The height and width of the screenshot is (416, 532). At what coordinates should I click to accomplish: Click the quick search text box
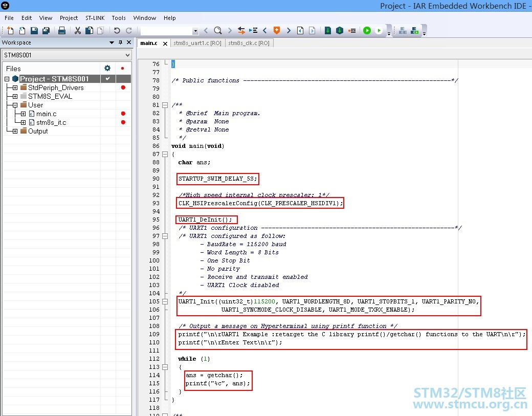coord(167,31)
